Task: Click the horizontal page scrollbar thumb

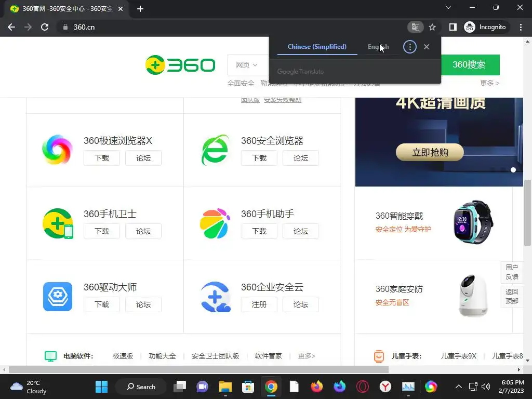Action: (x=198, y=369)
